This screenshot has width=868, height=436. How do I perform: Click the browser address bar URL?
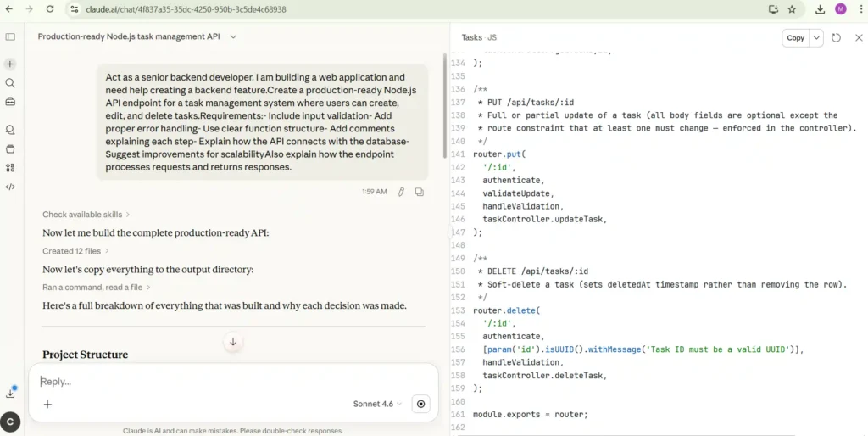pos(186,9)
